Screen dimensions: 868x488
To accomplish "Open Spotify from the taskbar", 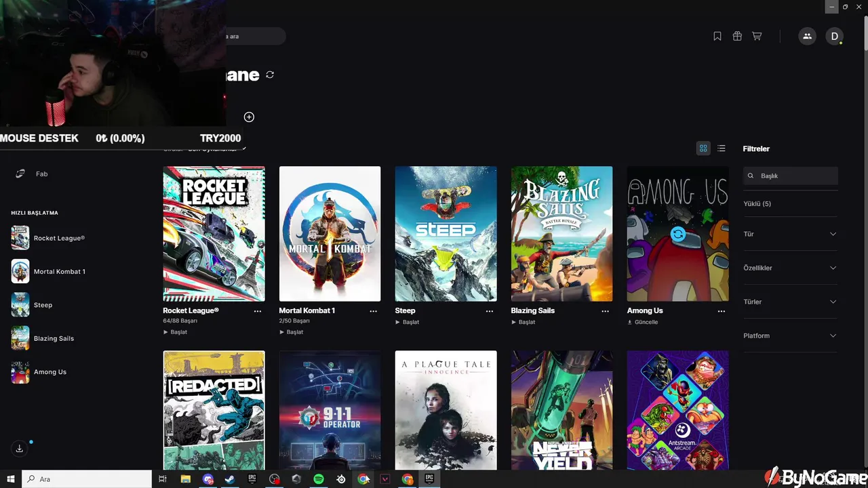I will (319, 479).
